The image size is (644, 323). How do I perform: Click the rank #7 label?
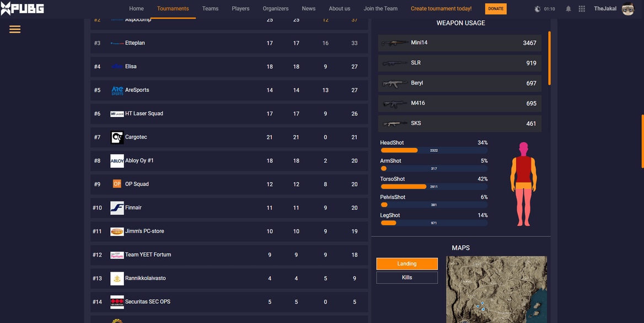point(98,137)
